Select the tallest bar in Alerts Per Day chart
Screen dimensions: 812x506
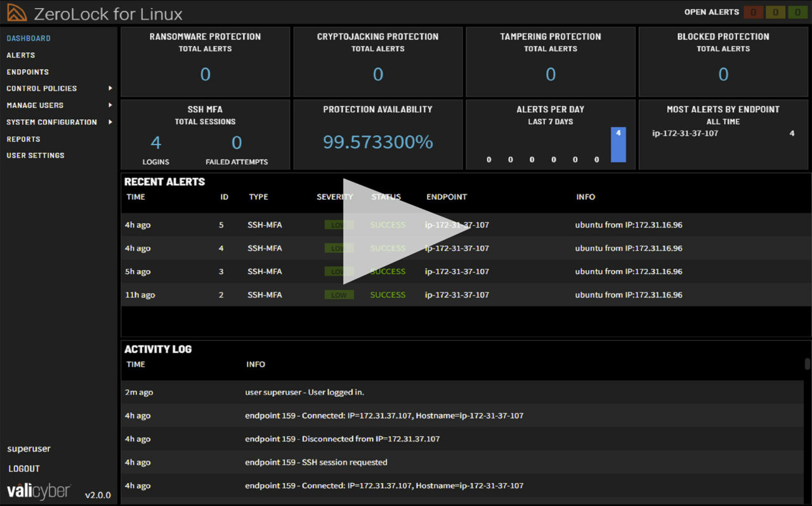click(x=618, y=146)
